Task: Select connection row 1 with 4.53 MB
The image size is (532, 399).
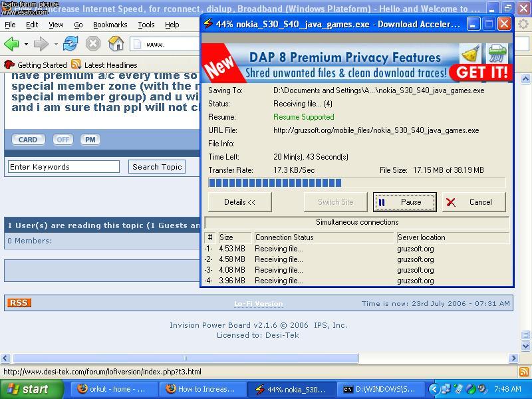Action: [x=356, y=249]
